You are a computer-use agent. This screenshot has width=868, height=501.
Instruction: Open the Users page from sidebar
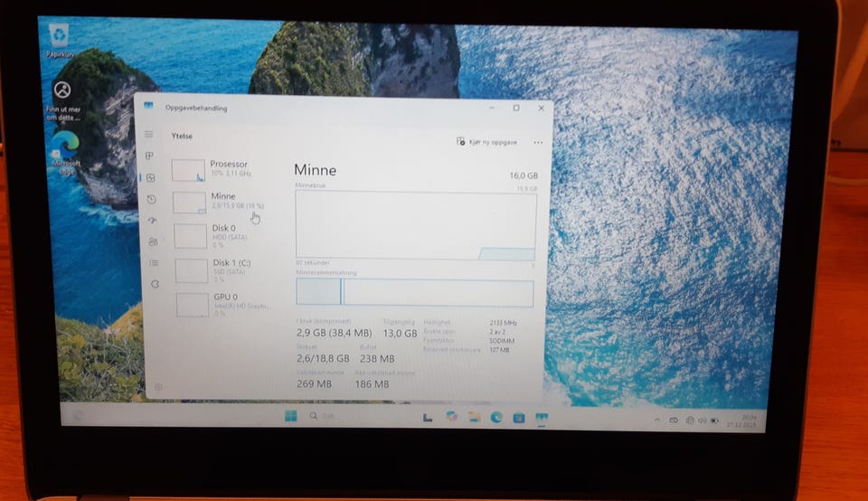(x=154, y=241)
